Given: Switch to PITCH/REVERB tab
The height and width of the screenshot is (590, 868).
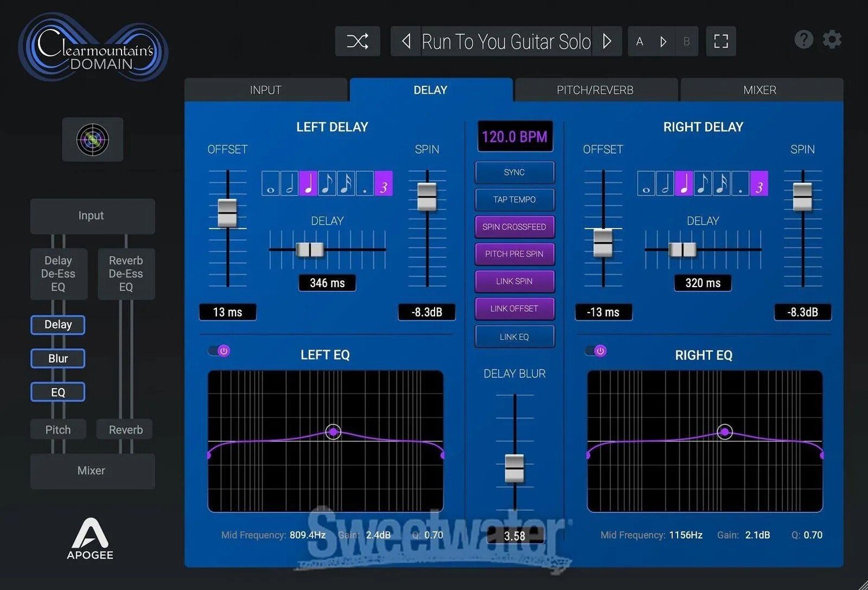Looking at the screenshot, I should (x=595, y=90).
